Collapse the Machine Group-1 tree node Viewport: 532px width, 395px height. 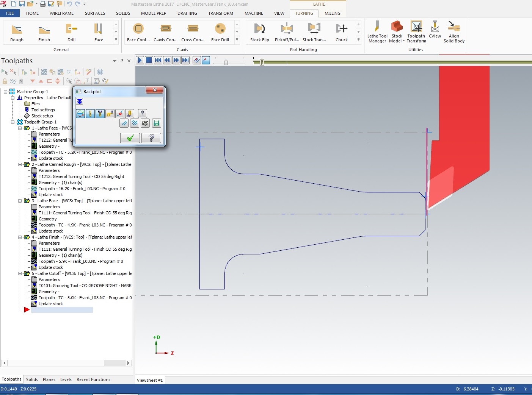pyautogui.click(x=6, y=92)
